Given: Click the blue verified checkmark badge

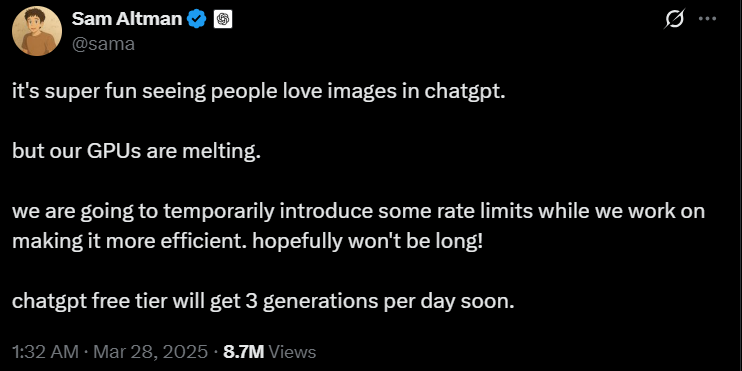Looking at the screenshot, I should (x=196, y=19).
